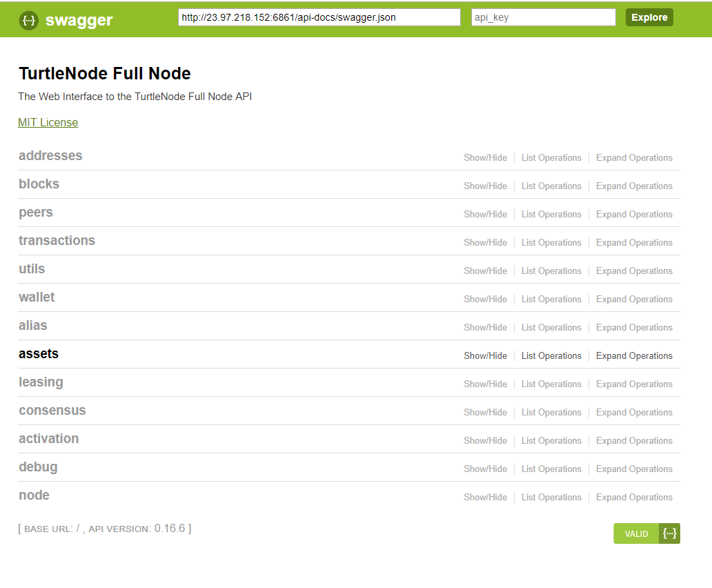Image resolution: width=712 pixels, height=588 pixels.
Task: List Operations for node
Action: (551, 497)
